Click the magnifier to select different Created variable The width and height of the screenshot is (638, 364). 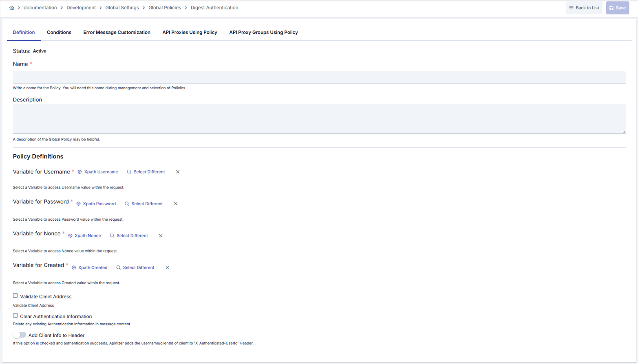pos(118,268)
